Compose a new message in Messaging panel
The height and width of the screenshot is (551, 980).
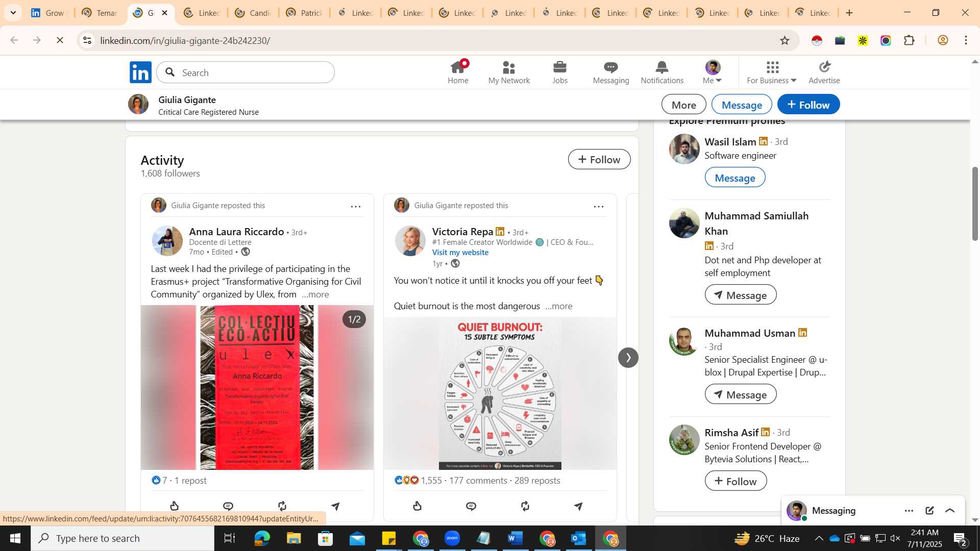tap(929, 510)
